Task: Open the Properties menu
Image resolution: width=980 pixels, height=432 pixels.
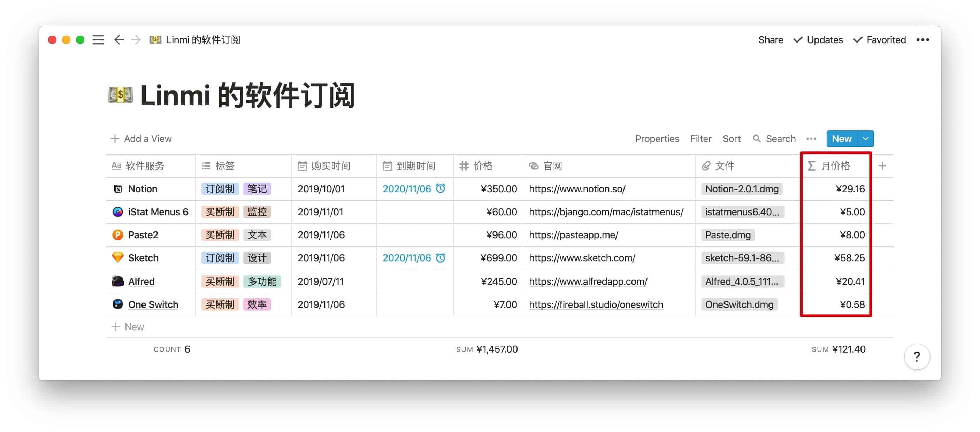Action: coord(657,139)
